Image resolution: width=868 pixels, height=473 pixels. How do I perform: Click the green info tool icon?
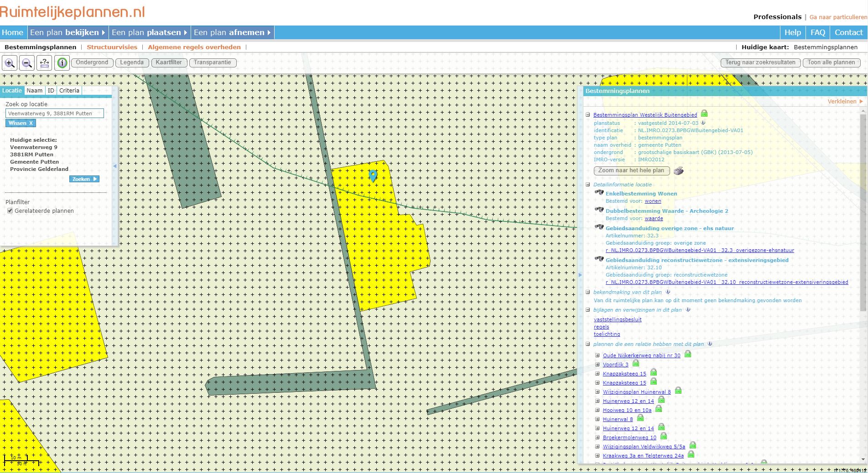[x=62, y=62]
